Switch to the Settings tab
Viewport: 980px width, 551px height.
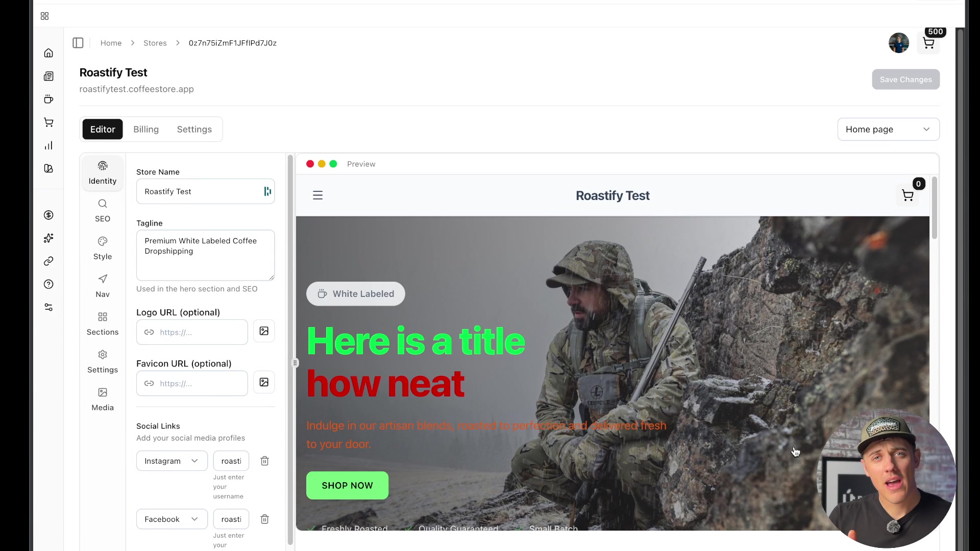pyautogui.click(x=194, y=129)
